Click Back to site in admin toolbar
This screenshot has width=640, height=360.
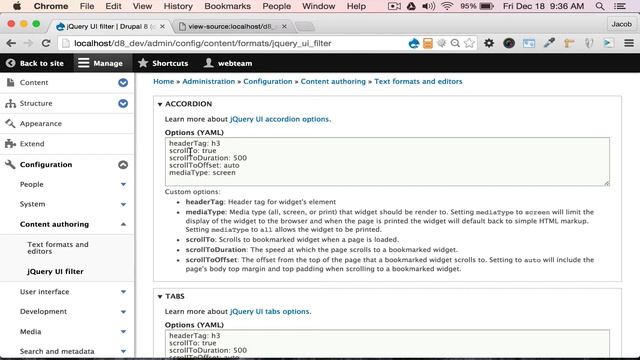click(x=35, y=63)
